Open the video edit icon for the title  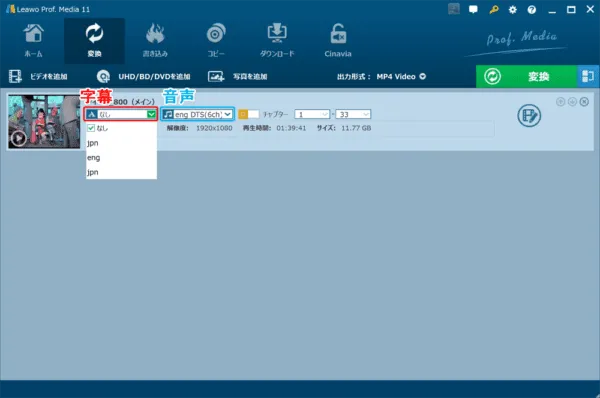pos(529,116)
